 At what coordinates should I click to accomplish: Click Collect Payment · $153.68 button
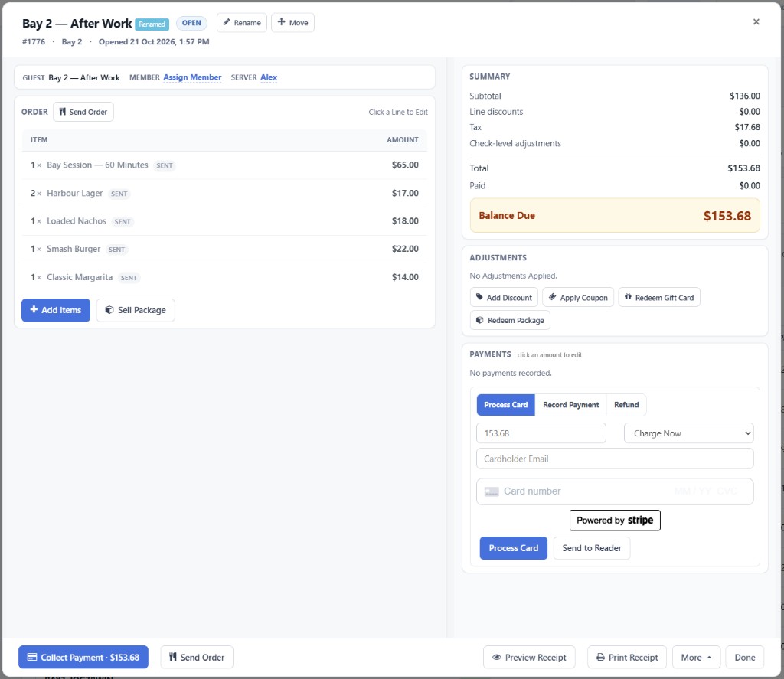point(83,657)
